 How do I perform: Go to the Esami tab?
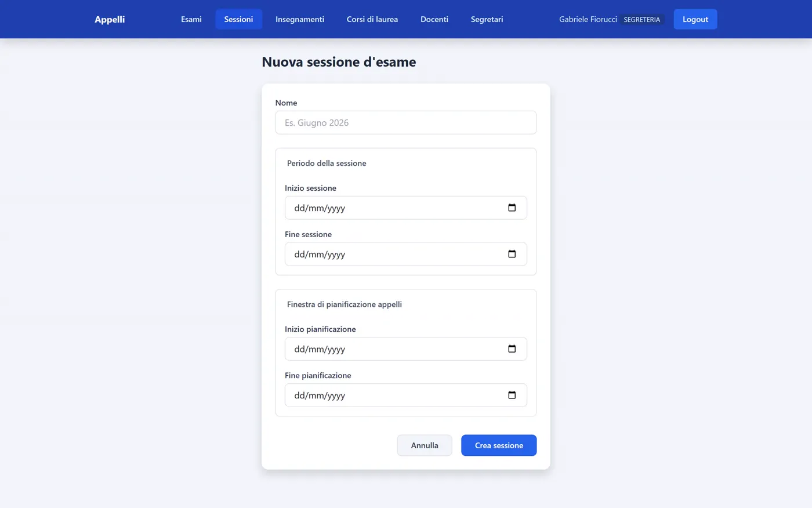pyautogui.click(x=191, y=19)
